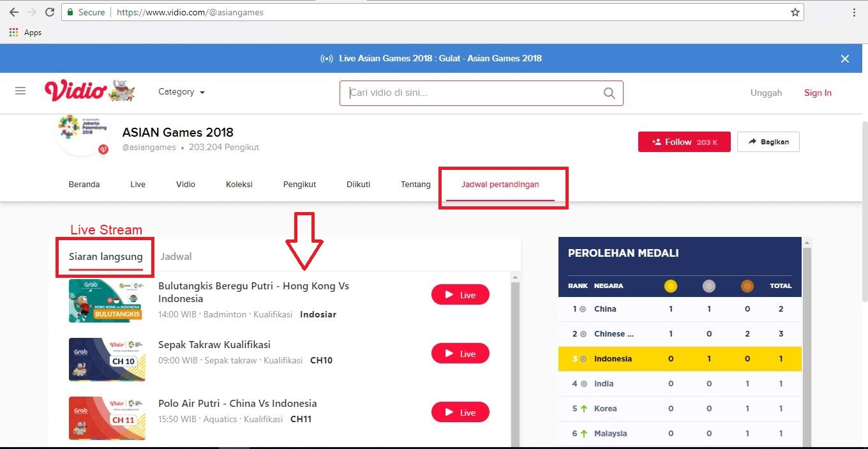Switch to the Live tab

pos(138,185)
